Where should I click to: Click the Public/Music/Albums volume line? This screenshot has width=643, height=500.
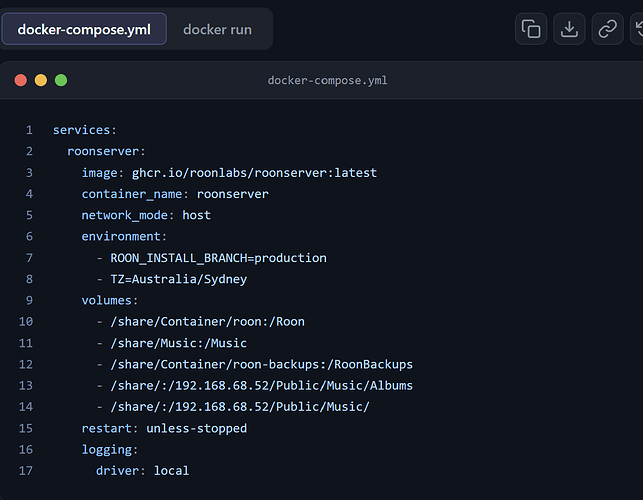(262, 386)
